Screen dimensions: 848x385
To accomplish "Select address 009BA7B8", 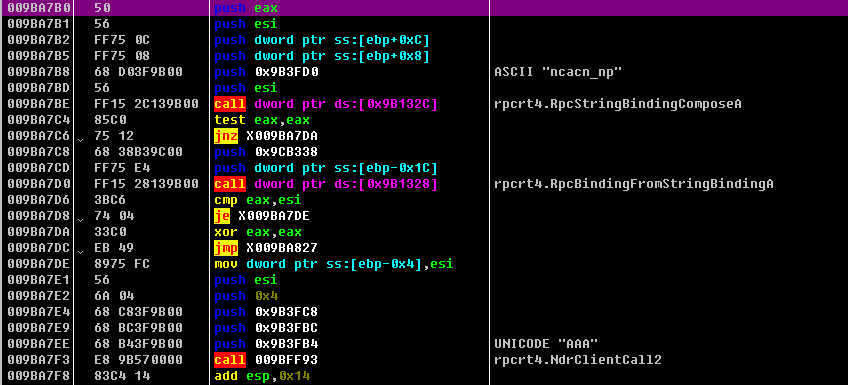I will [x=38, y=72].
